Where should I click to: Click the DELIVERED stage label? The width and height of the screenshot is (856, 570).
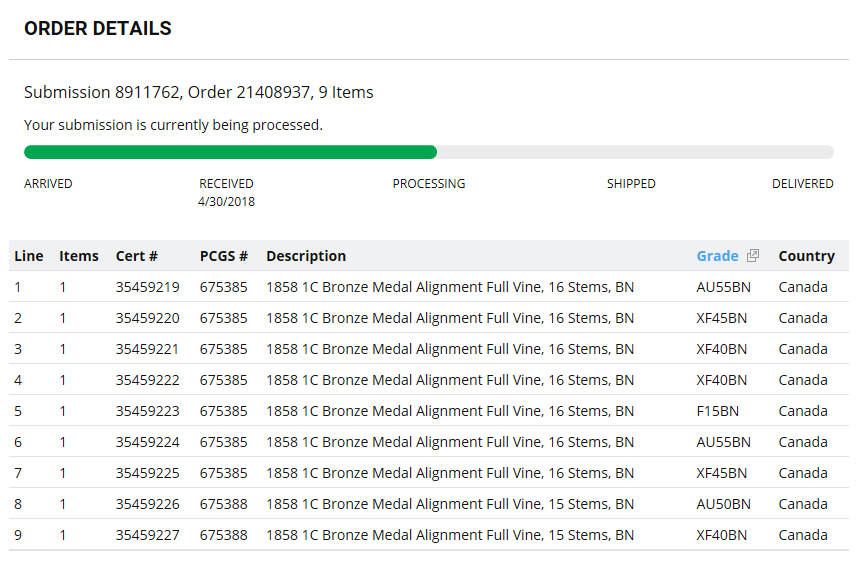point(802,184)
